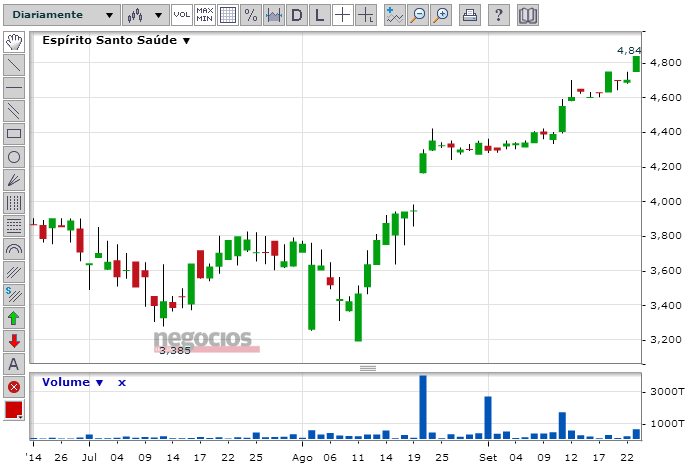Open the Diariamente period dropdown

pyautogui.click(x=62, y=15)
